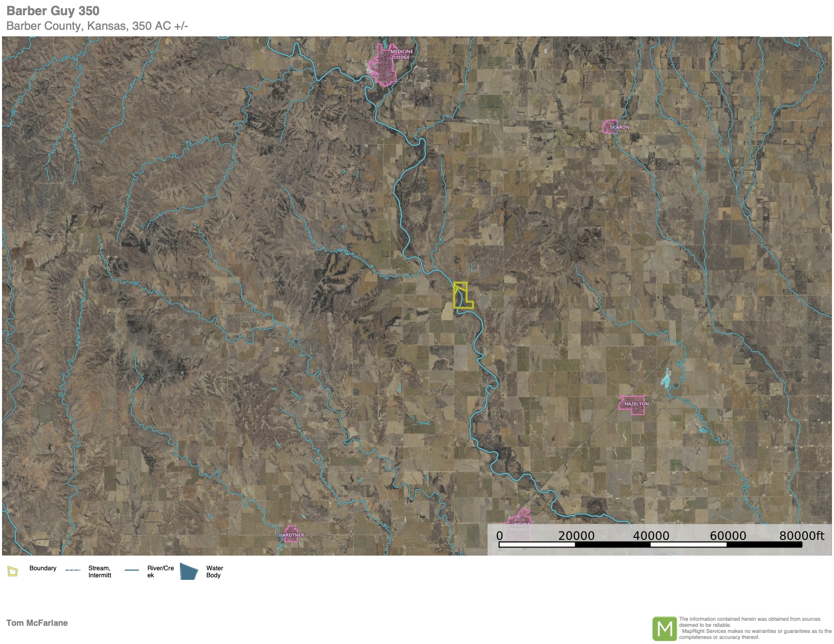Click the Water Body legend text
Image resolution: width=834 pixels, height=644 pixels.
[214, 572]
